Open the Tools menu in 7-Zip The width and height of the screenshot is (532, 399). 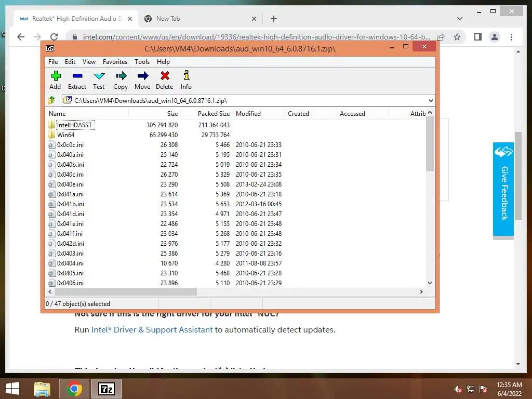[142, 62]
